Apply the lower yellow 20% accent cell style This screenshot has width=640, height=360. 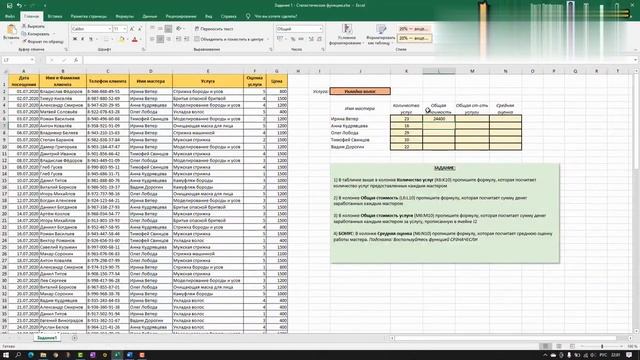pos(413,38)
